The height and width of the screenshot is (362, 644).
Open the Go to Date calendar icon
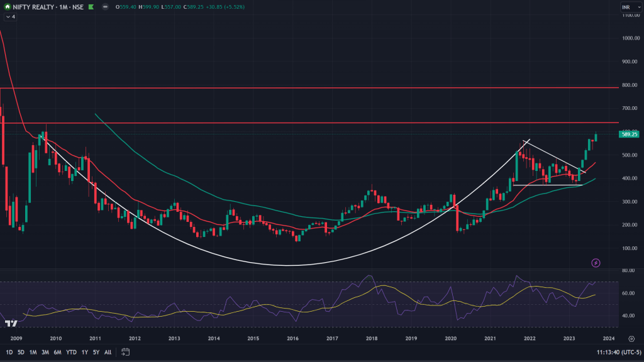(125, 353)
